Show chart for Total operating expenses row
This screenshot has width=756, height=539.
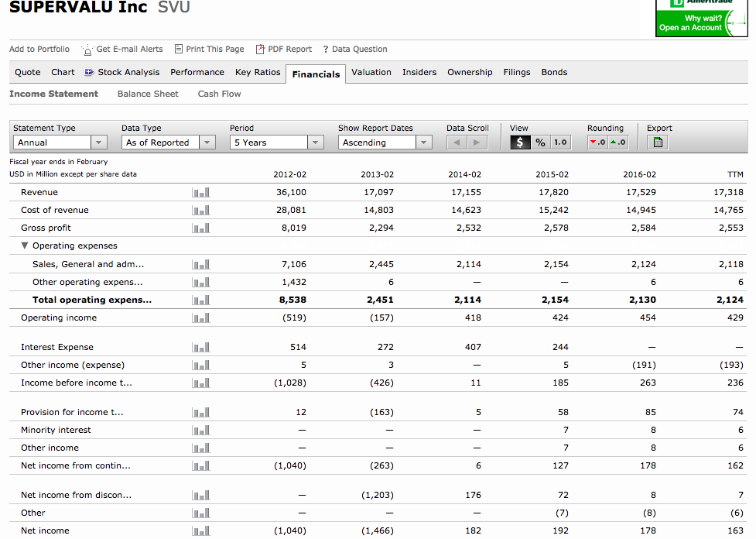(x=200, y=300)
